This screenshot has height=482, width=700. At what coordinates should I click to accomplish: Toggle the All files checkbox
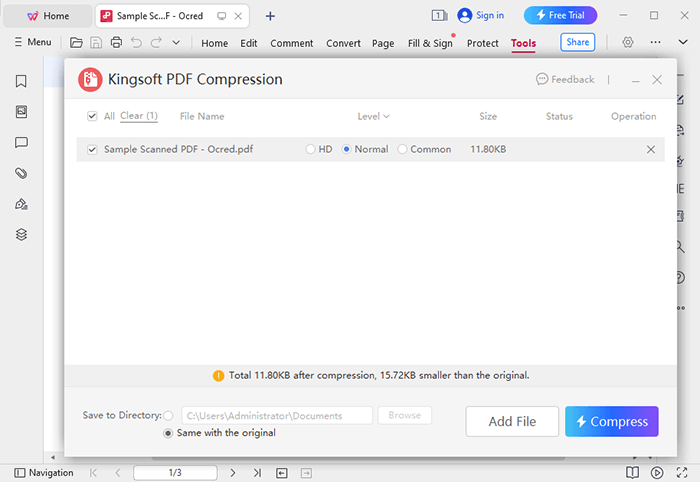tap(92, 116)
